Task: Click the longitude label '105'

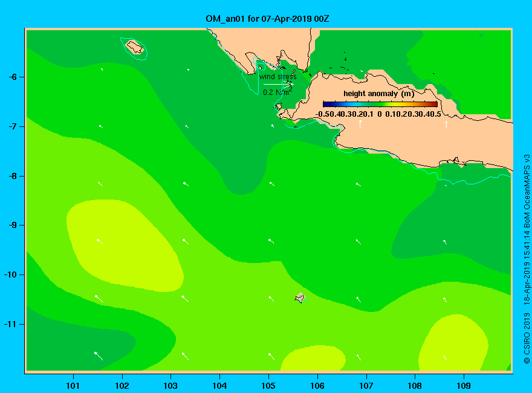Action: point(268,386)
